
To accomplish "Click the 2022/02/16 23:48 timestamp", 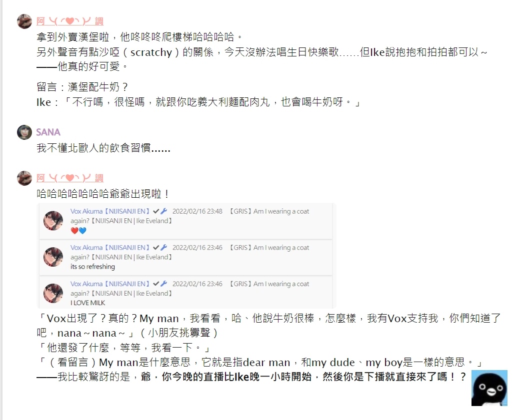I will [x=197, y=211].
